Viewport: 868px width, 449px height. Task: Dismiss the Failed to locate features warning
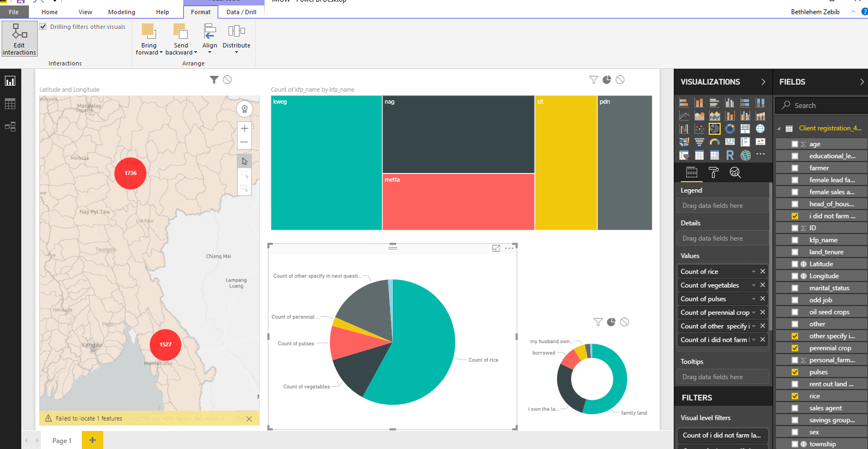249,418
